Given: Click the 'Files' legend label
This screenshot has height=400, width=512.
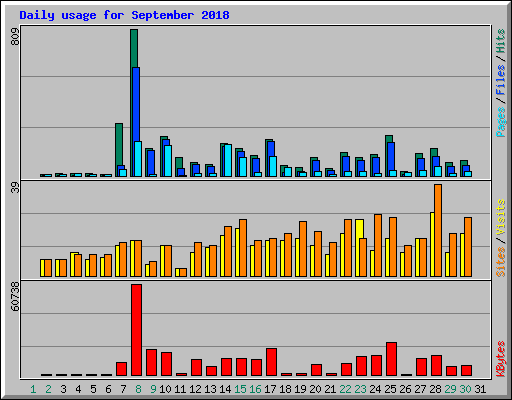Looking at the screenshot, I should [500, 79].
